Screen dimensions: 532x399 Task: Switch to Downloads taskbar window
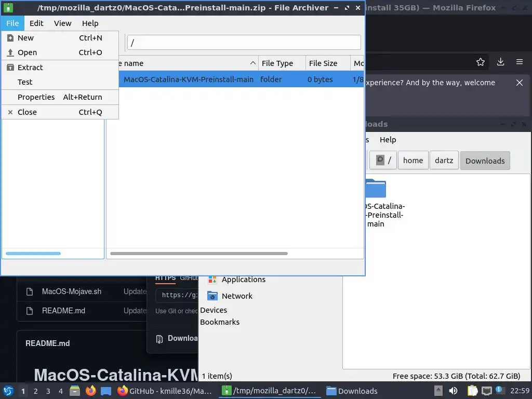[352, 391]
